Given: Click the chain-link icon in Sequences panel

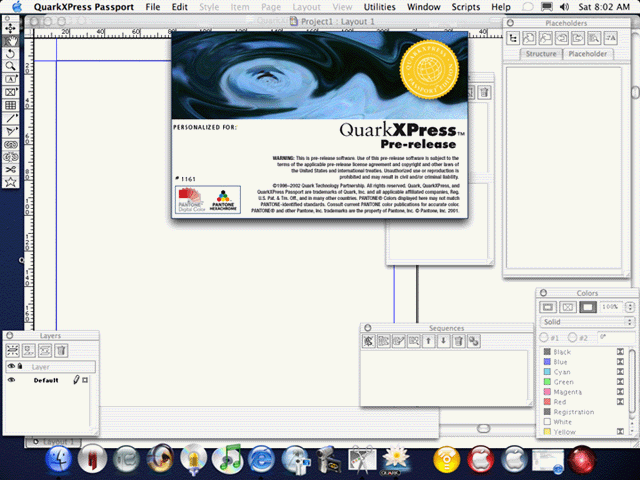Looking at the screenshot, I should (x=474, y=341).
